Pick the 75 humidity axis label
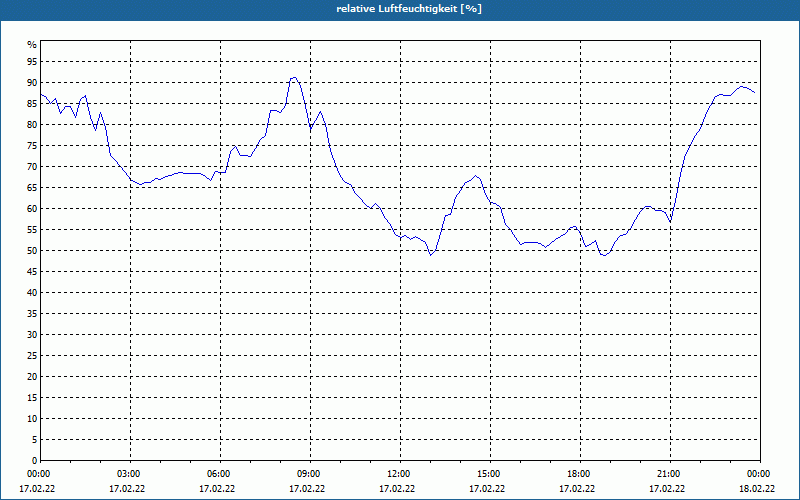 click(32, 146)
